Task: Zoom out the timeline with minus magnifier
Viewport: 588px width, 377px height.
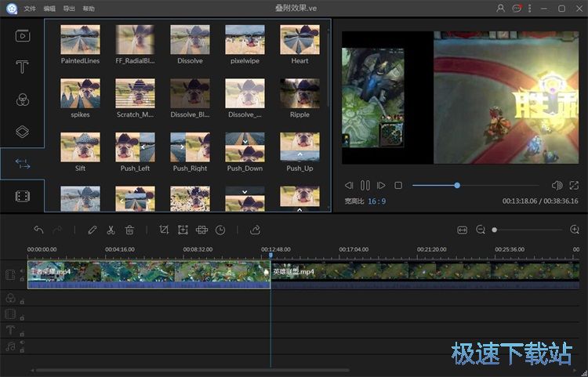Action: pos(481,230)
